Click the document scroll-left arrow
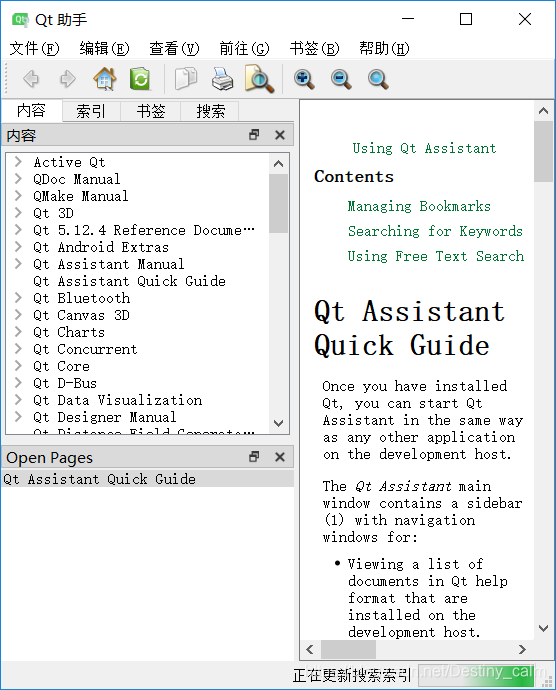 310,650
